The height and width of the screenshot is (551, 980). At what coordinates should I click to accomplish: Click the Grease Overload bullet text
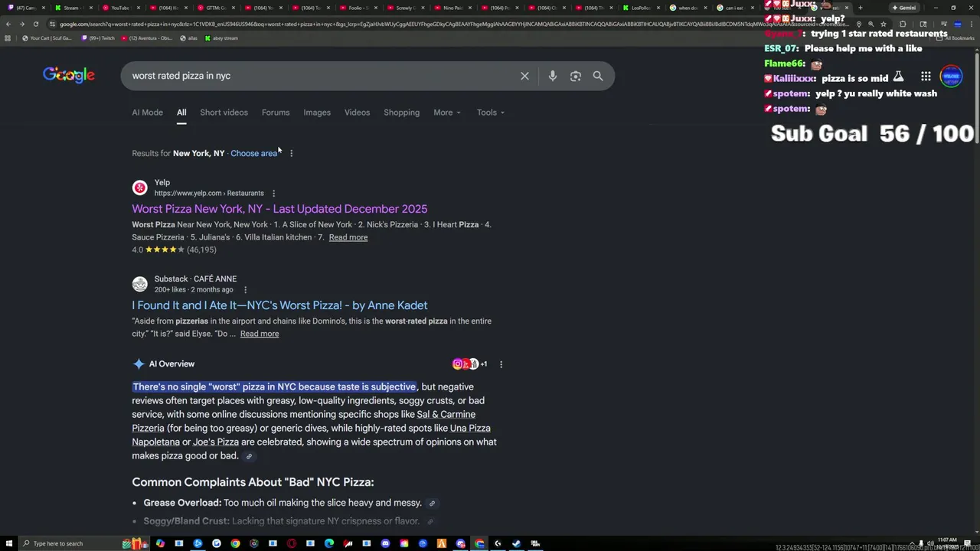(x=283, y=503)
